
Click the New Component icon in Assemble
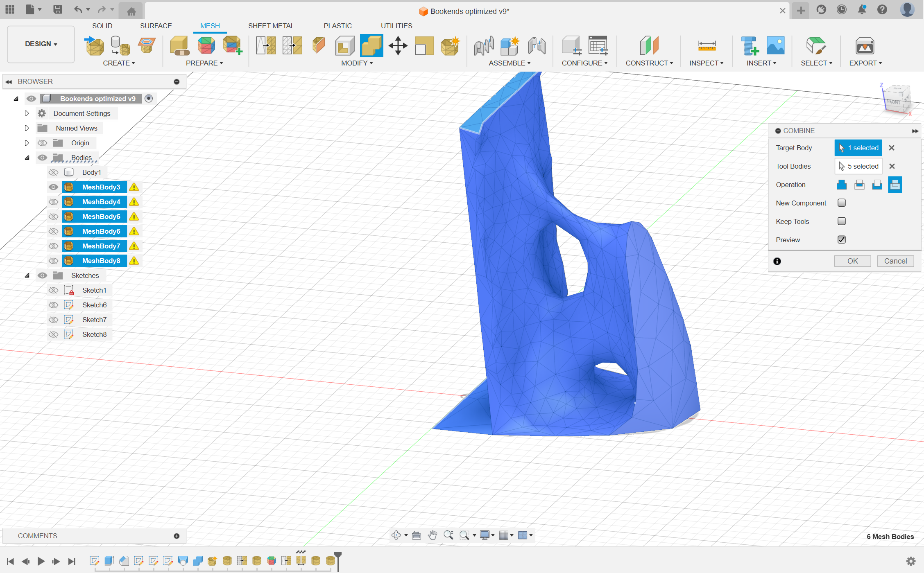click(x=510, y=45)
